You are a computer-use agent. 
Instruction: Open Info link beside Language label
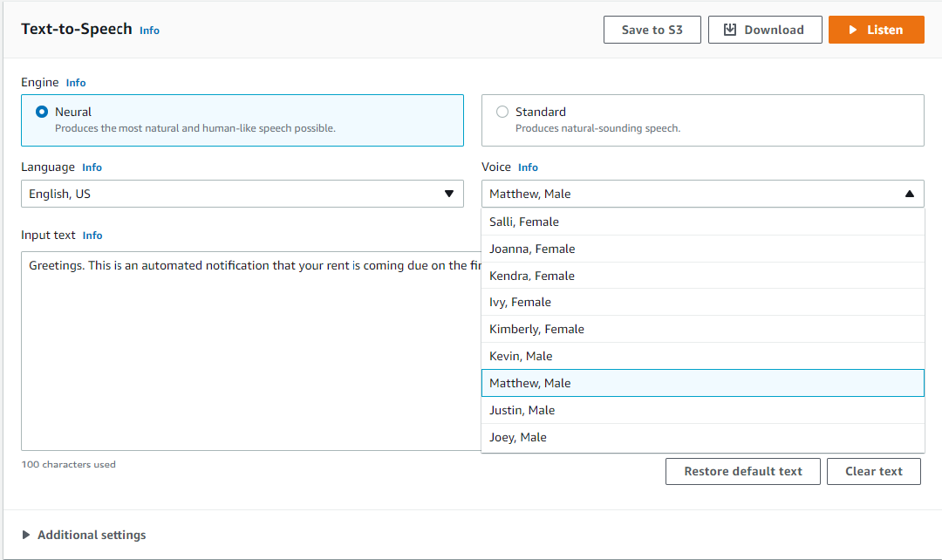(x=92, y=167)
